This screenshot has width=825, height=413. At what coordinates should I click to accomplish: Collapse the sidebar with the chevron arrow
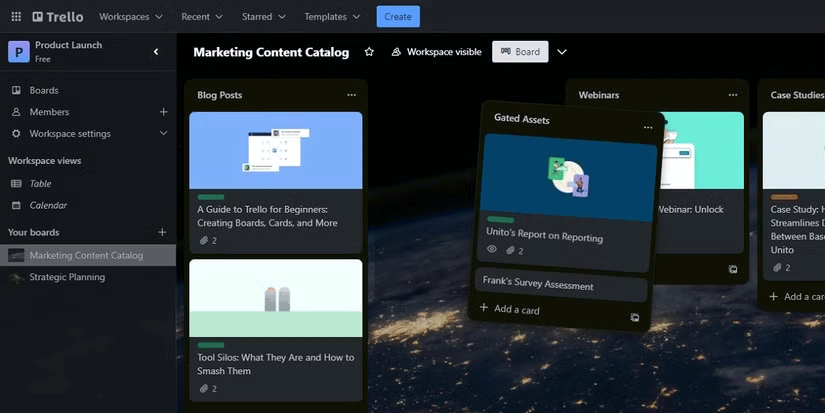(156, 52)
